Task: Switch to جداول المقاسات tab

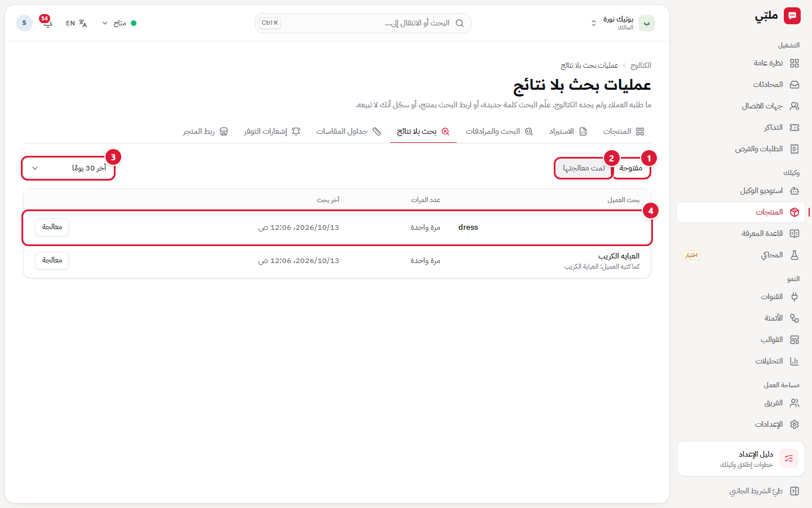Action: tap(348, 132)
